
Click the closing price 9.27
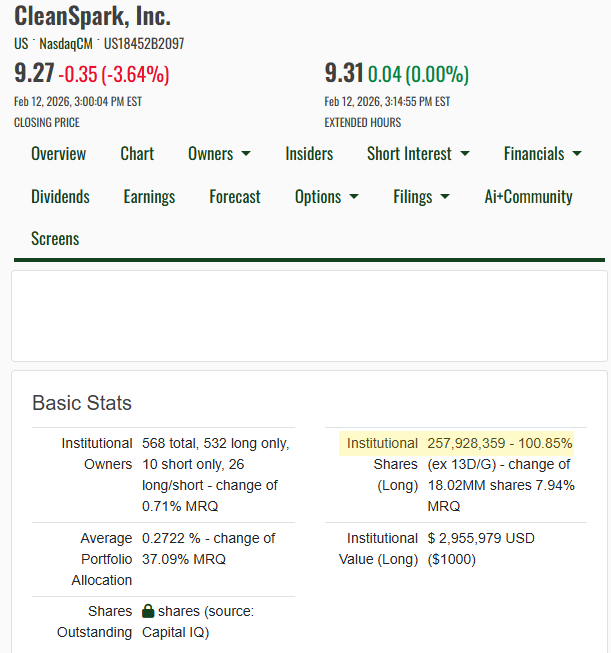coord(34,73)
